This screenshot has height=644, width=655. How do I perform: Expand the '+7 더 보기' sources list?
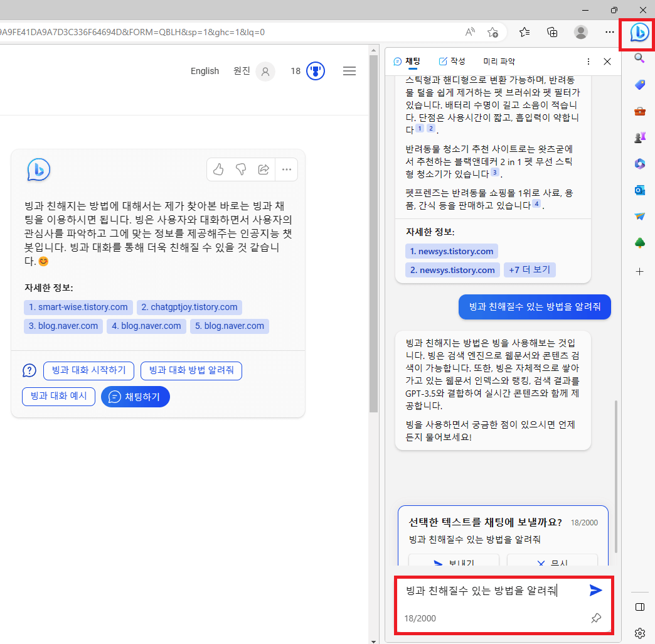point(530,269)
